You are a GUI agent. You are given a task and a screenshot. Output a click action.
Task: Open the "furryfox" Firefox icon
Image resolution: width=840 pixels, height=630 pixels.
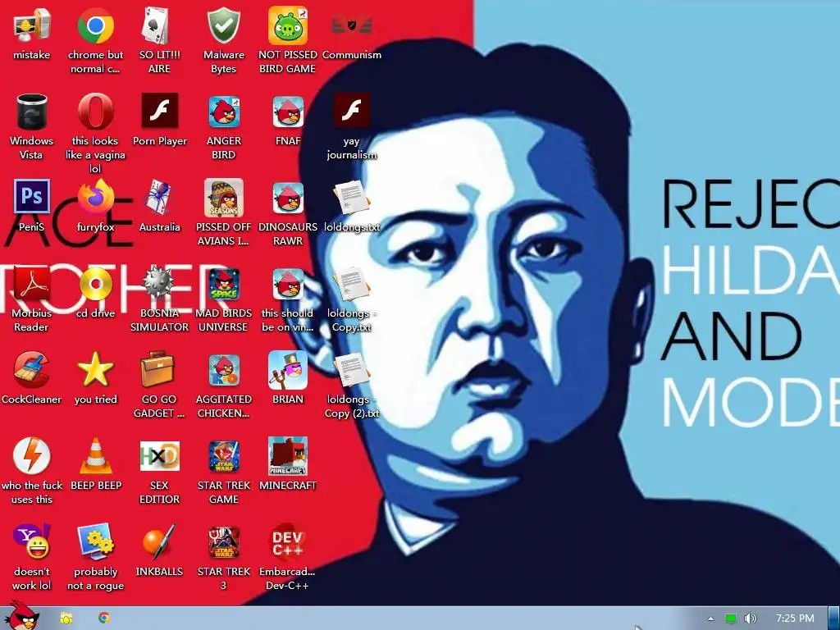95,197
